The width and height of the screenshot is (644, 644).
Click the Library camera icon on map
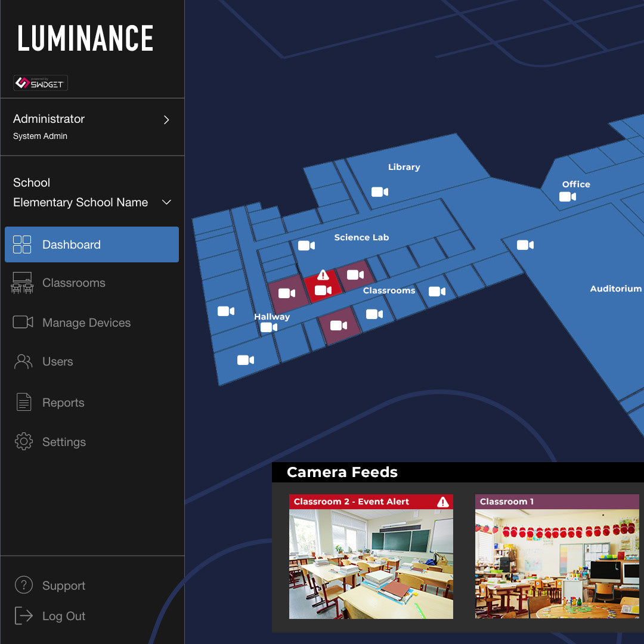380,191
